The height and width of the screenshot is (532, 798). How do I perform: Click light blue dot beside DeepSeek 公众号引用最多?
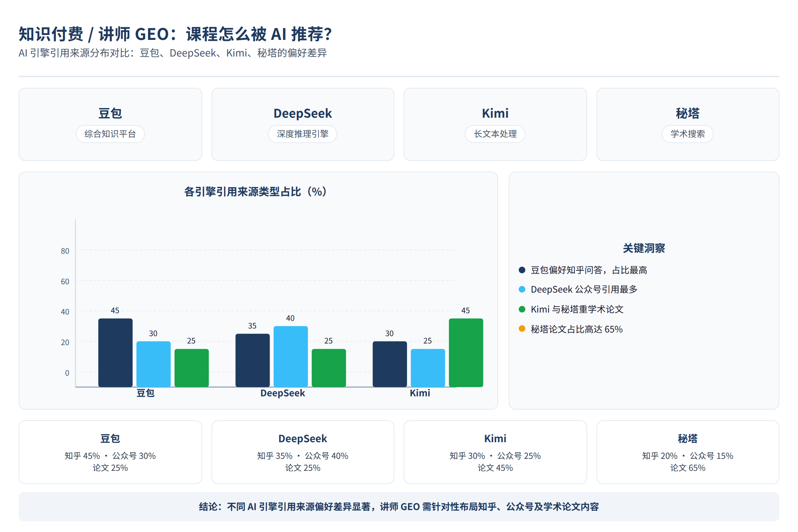522,289
